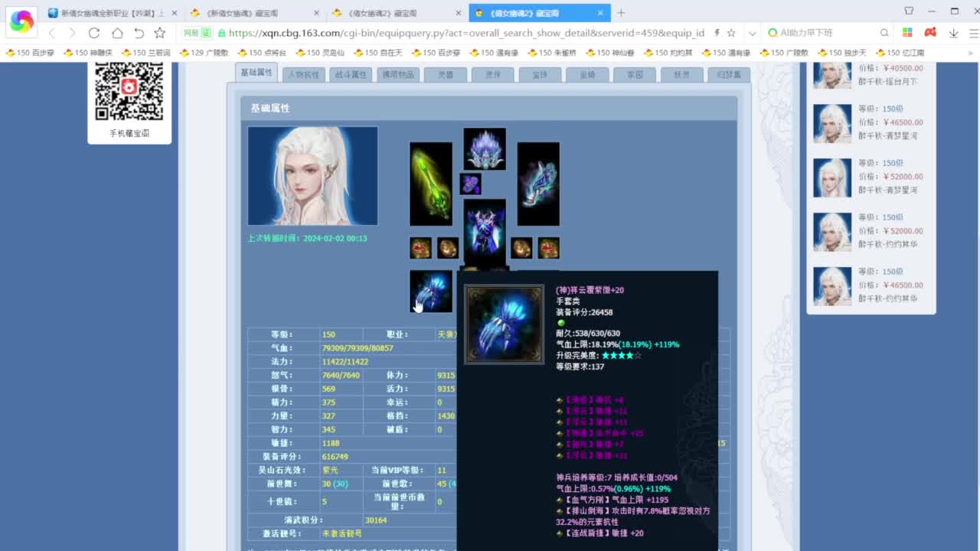Select the 携带物品 tab
Viewport: 980px width, 551px height.
(x=398, y=74)
